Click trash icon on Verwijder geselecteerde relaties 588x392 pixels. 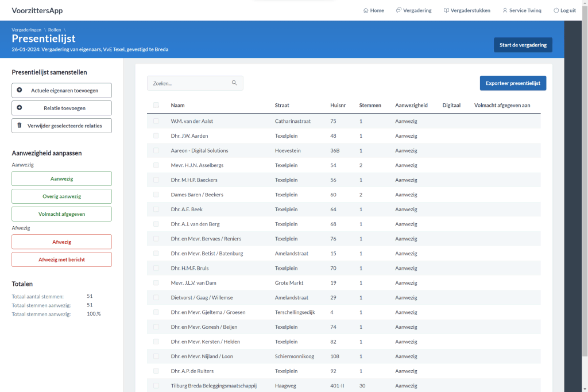tap(20, 125)
